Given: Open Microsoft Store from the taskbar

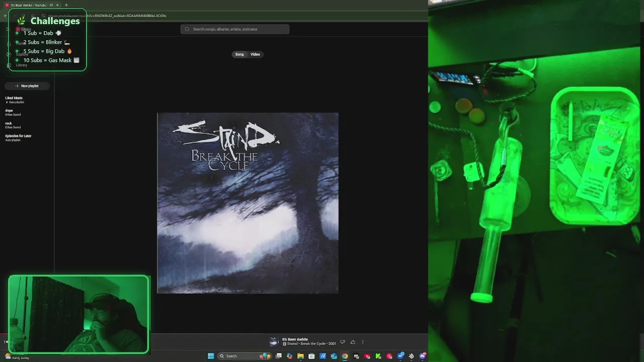Looking at the screenshot, I should [x=311, y=356].
